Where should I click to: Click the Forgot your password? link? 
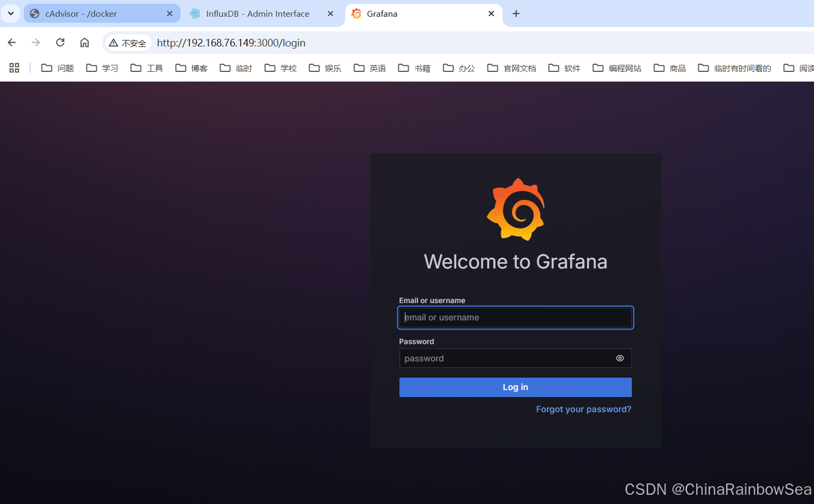(x=583, y=409)
